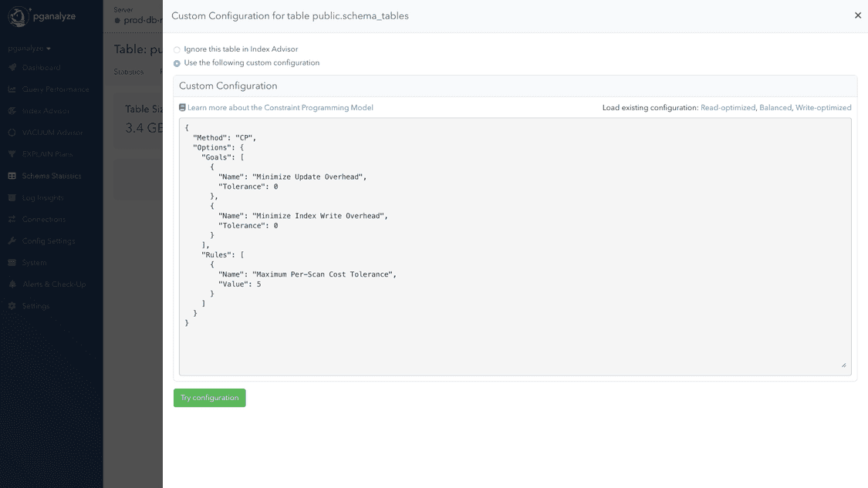Screen dimensions: 868x488
Task: Click inside the JSON configuration text area
Action: click(515, 247)
